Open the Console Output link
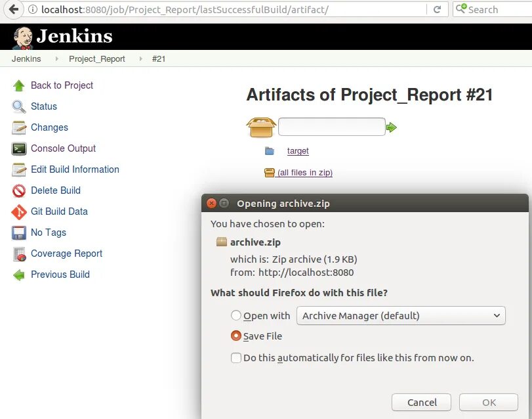This screenshot has width=532, height=419. click(x=63, y=148)
